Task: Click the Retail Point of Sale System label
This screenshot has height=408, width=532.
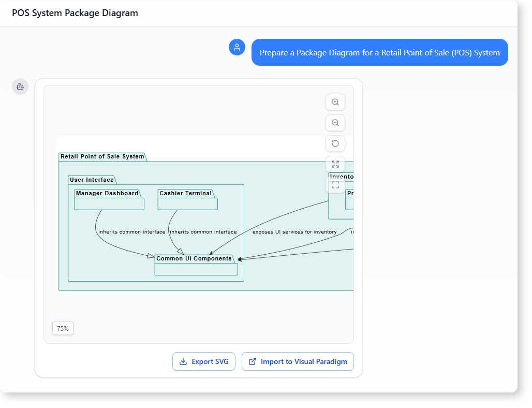Action: coord(102,156)
